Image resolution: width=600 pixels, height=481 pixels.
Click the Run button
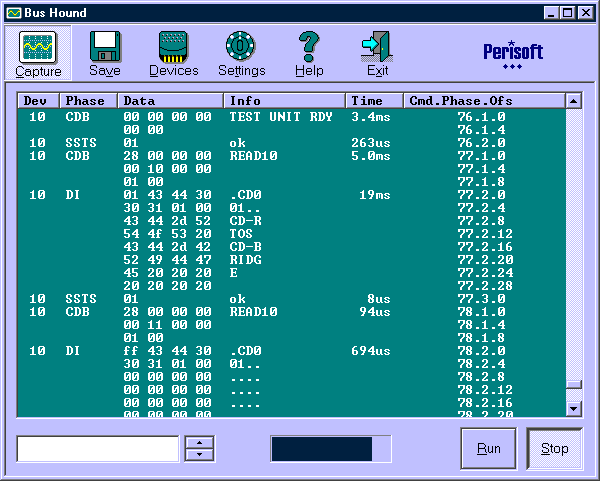[x=488, y=448]
